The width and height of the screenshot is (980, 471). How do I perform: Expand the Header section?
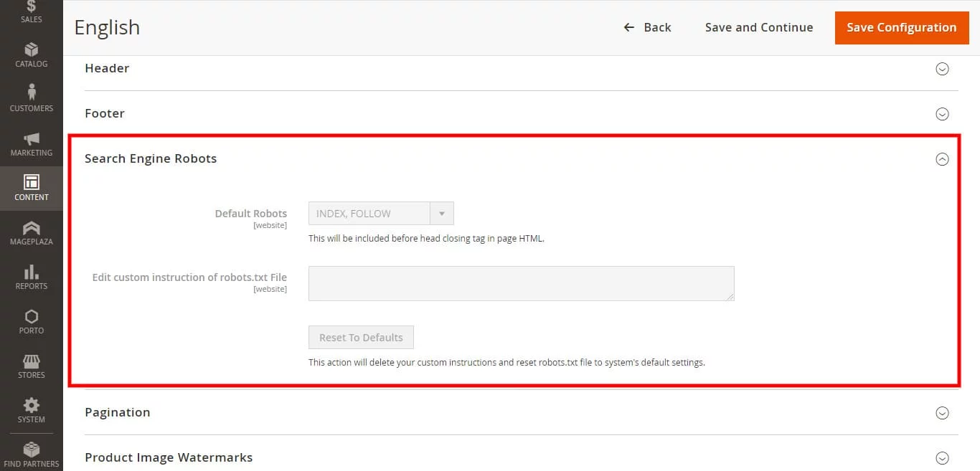coord(942,69)
